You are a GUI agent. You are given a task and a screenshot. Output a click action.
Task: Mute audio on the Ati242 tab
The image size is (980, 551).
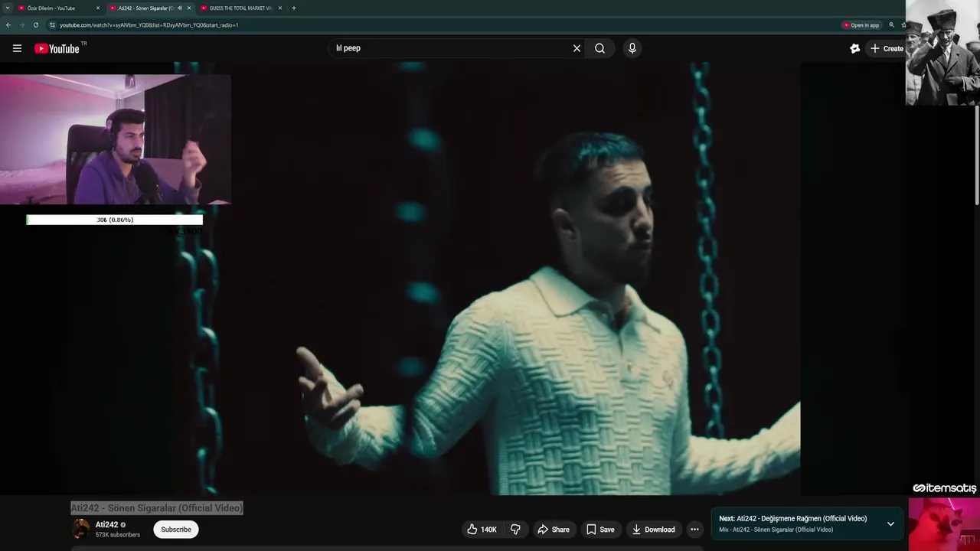180,8
